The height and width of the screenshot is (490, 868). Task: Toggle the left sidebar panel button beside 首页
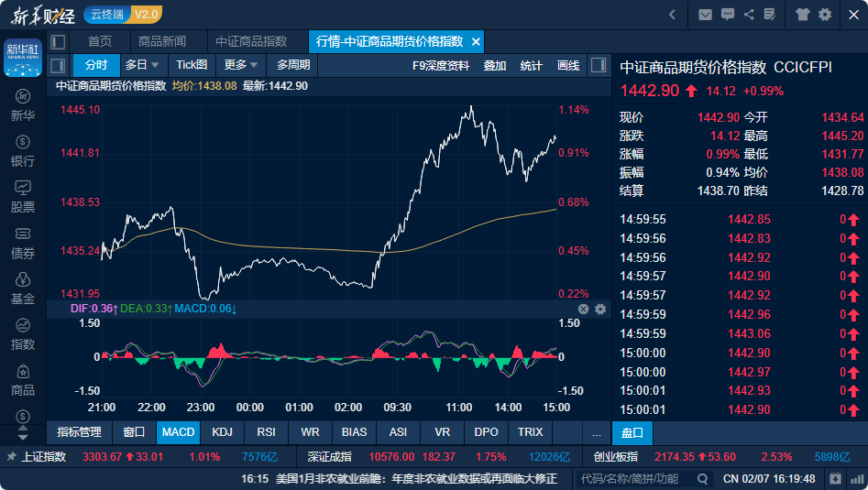tap(59, 41)
